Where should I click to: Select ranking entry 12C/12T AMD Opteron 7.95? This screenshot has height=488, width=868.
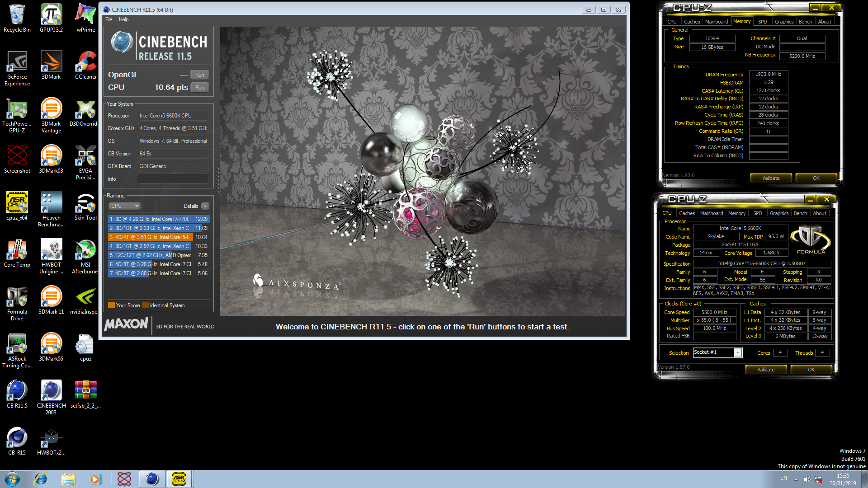click(158, 255)
